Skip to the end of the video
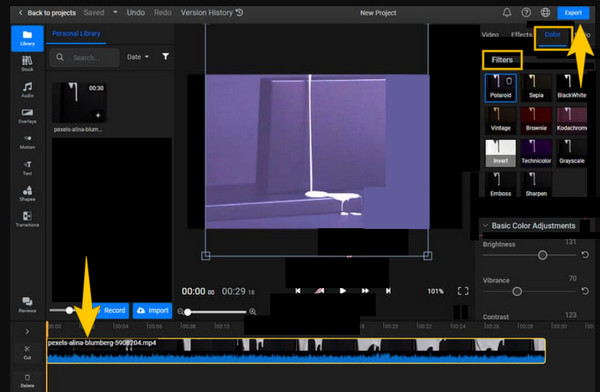600x392 pixels. click(x=388, y=291)
